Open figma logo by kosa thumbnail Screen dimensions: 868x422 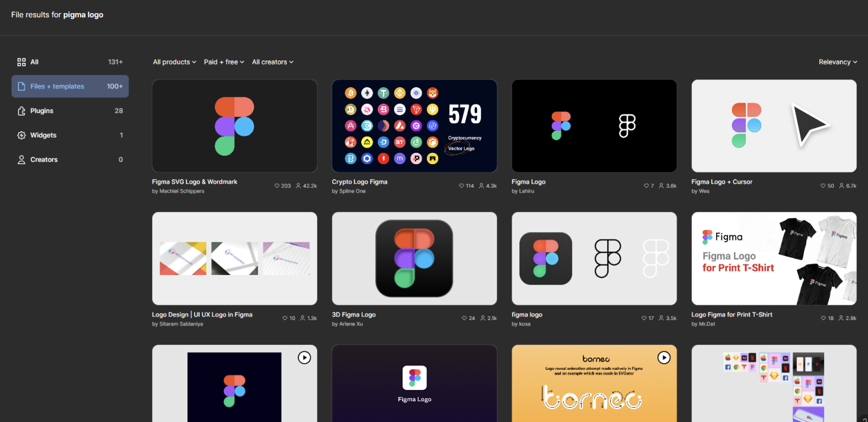coord(594,258)
